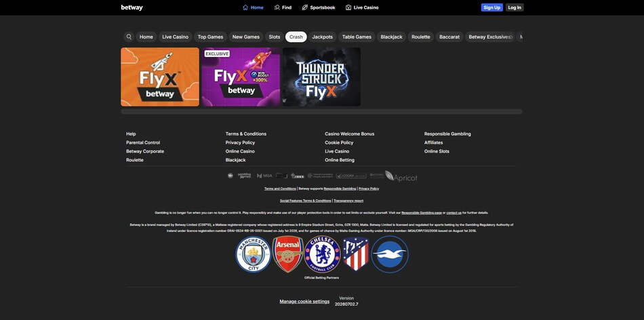Open Find in top navigation

click(x=283, y=7)
